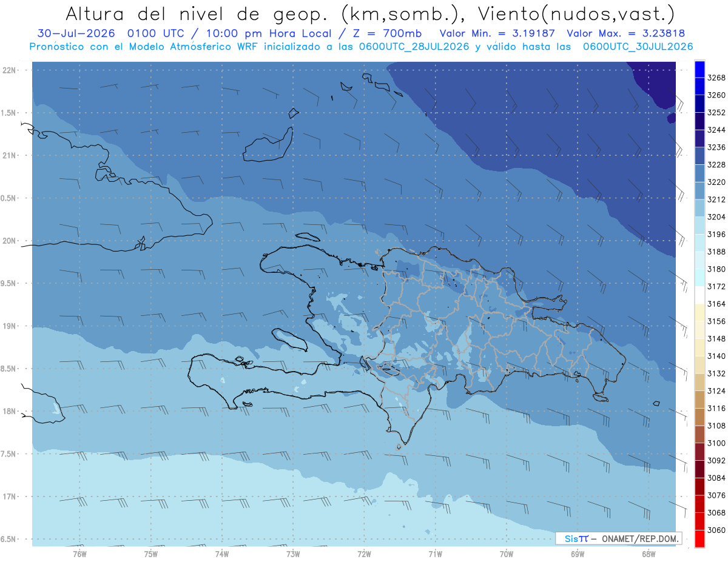Click the '3188' color scale value
This screenshot has height=562, width=728.
[x=716, y=252]
